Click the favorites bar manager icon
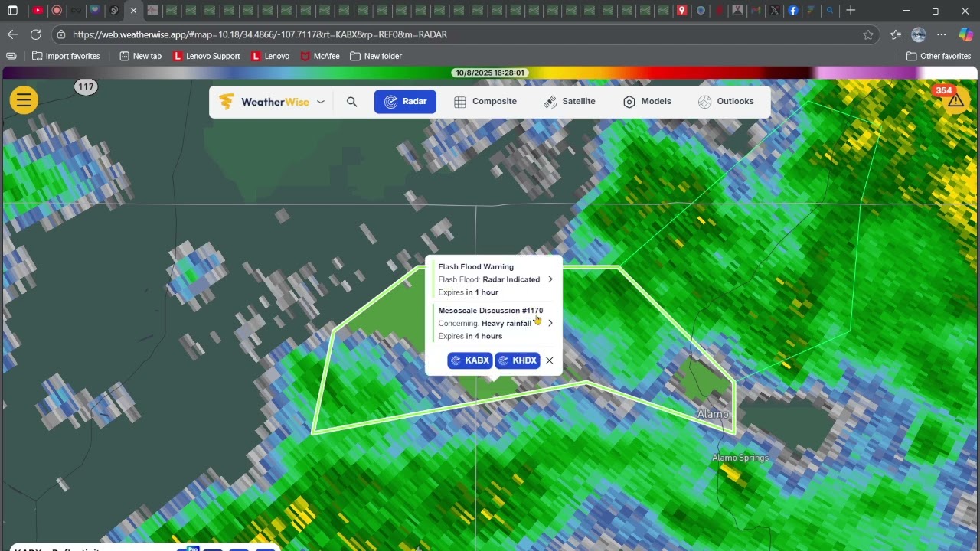This screenshot has width=980, height=551. click(x=11, y=56)
